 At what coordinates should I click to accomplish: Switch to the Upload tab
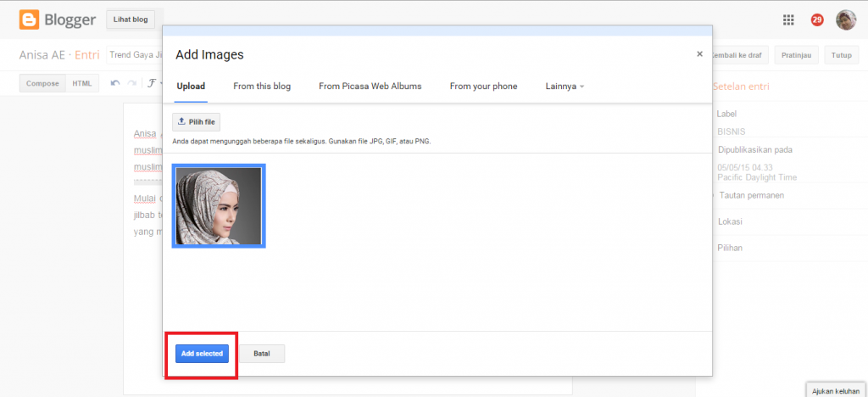(191, 87)
